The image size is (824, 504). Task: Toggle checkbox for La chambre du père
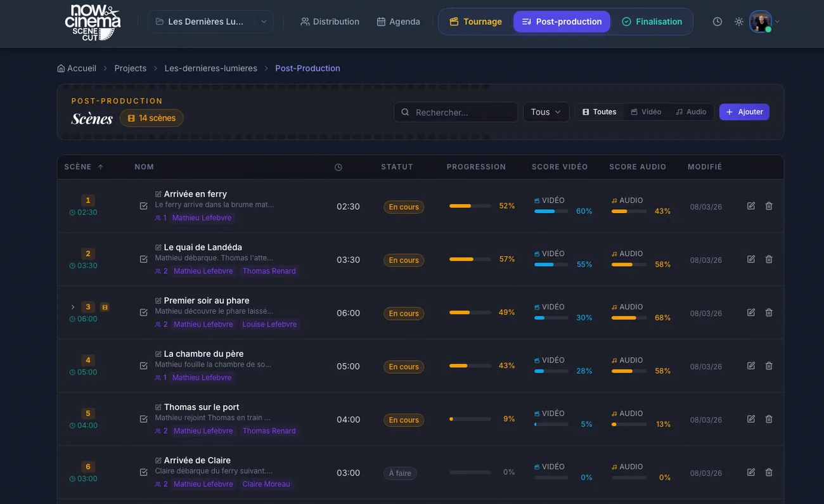pos(144,366)
